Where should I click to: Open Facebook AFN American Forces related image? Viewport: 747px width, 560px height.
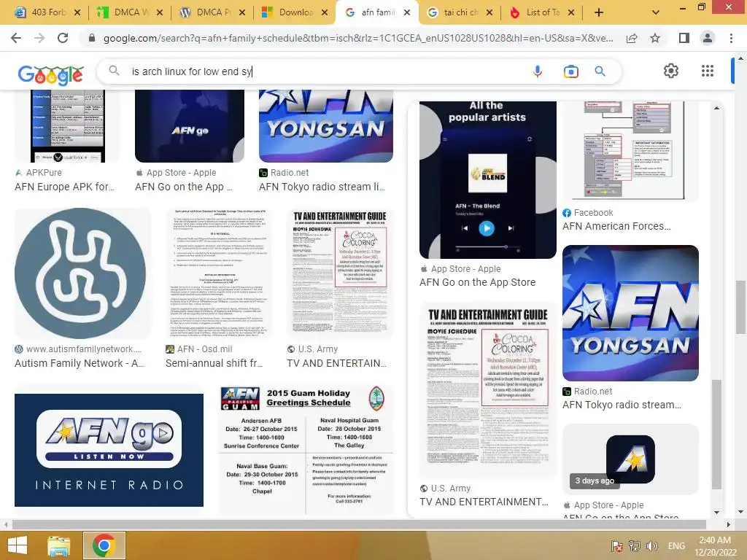(630, 152)
